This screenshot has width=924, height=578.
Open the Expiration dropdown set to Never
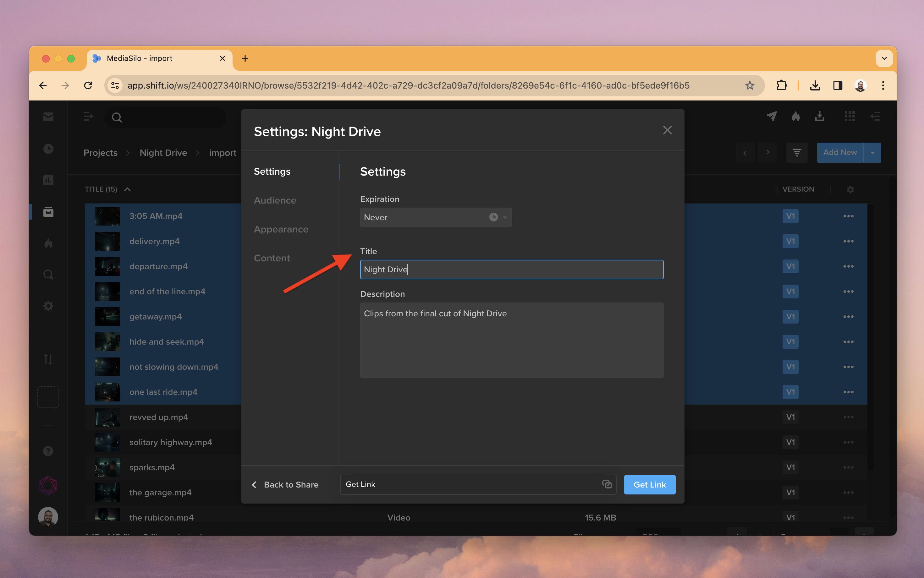pyautogui.click(x=436, y=217)
